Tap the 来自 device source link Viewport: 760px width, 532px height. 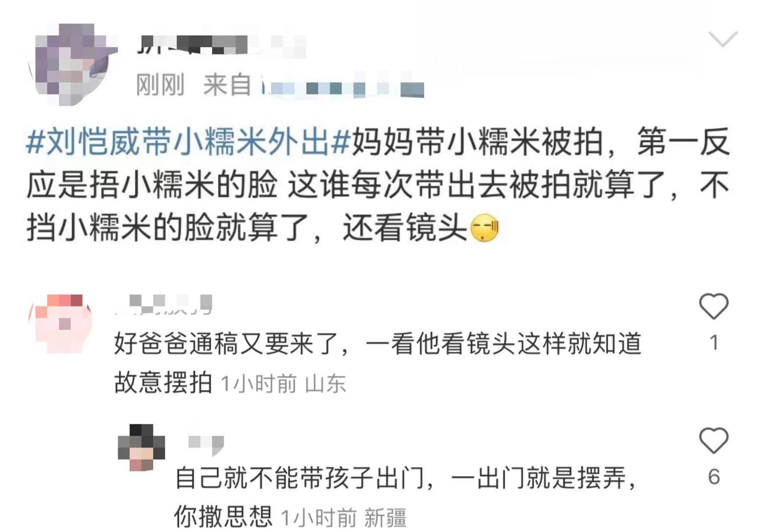point(313,85)
